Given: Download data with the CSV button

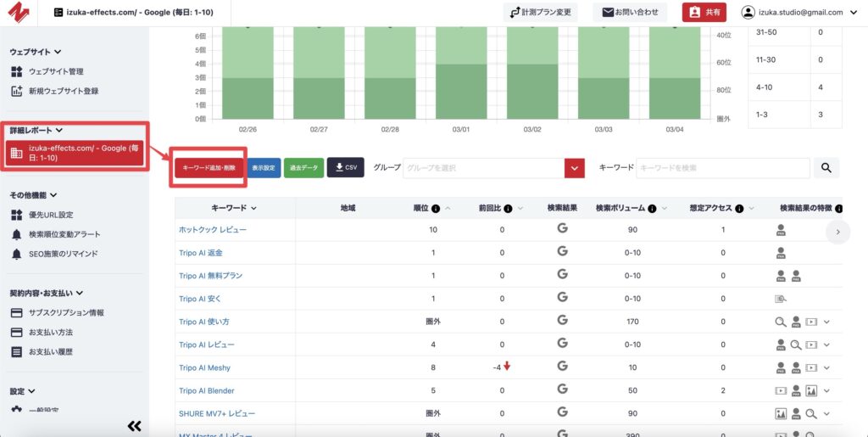Looking at the screenshot, I should [345, 168].
